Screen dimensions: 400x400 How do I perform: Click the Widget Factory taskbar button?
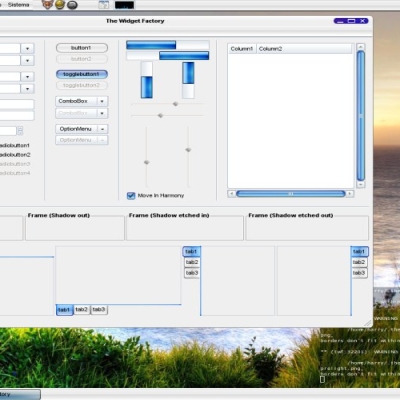click(x=20, y=394)
